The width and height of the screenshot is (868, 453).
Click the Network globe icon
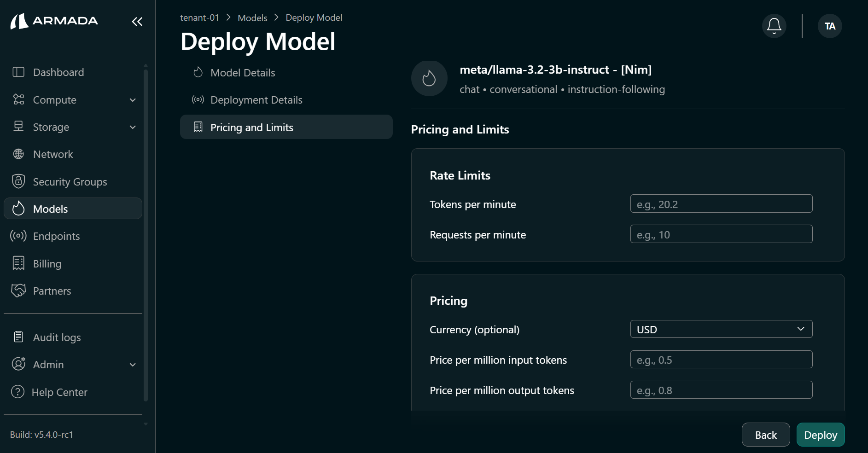[x=18, y=154]
